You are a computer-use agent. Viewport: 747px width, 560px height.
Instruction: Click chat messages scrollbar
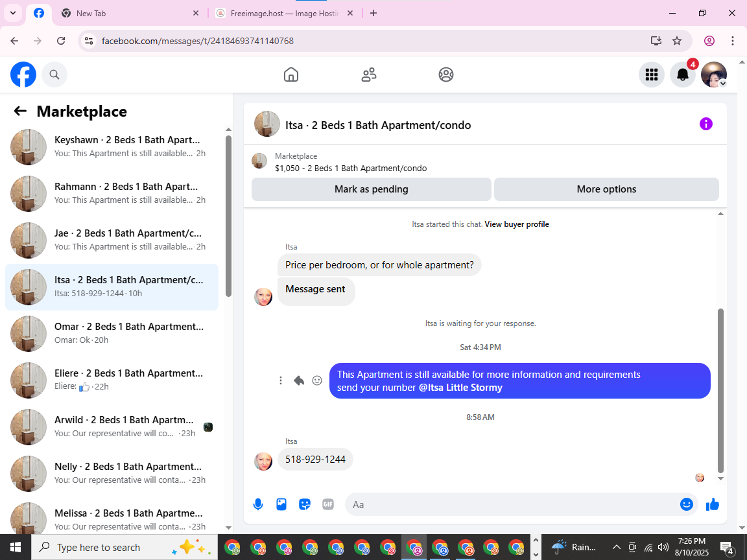(x=720, y=390)
